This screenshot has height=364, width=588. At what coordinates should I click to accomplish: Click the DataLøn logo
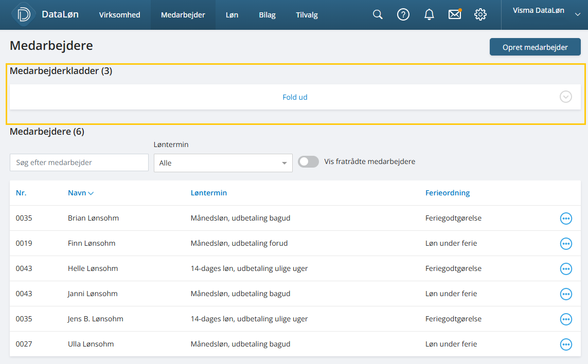pyautogui.click(x=24, y=14)
